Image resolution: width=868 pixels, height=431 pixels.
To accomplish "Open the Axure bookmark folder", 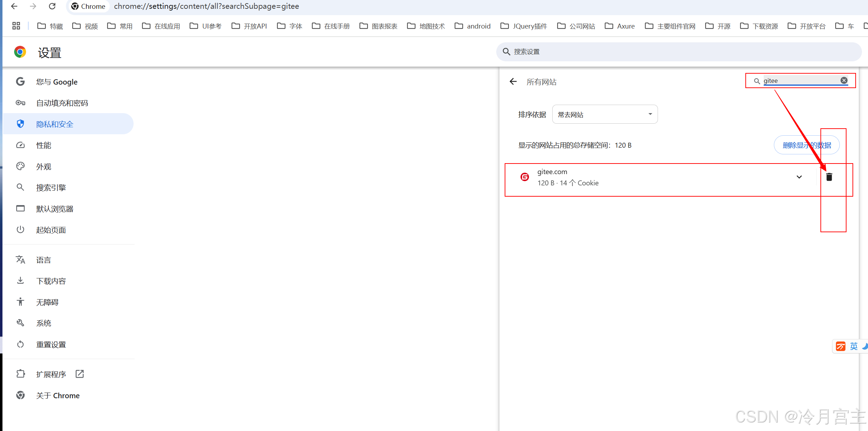I will 620,26.
